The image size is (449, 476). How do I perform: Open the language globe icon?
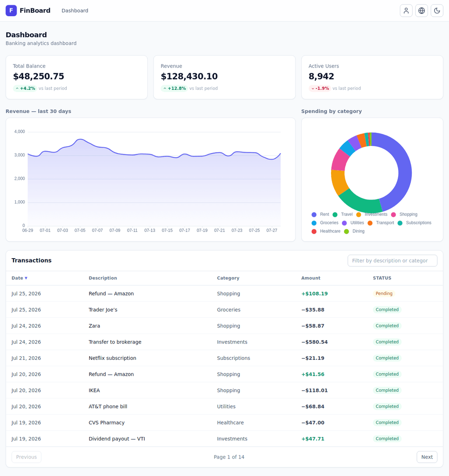(x=421, y=11)
